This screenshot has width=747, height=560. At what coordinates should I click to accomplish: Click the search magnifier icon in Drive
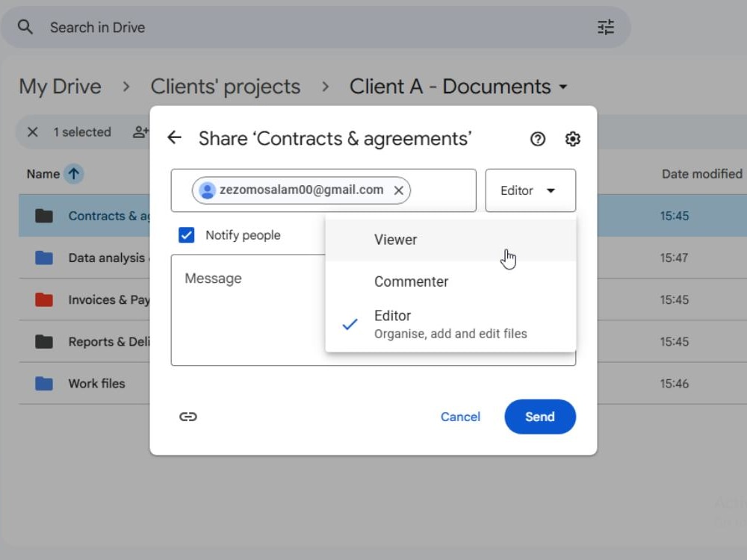pyautogui.click(x=25, y=27)
